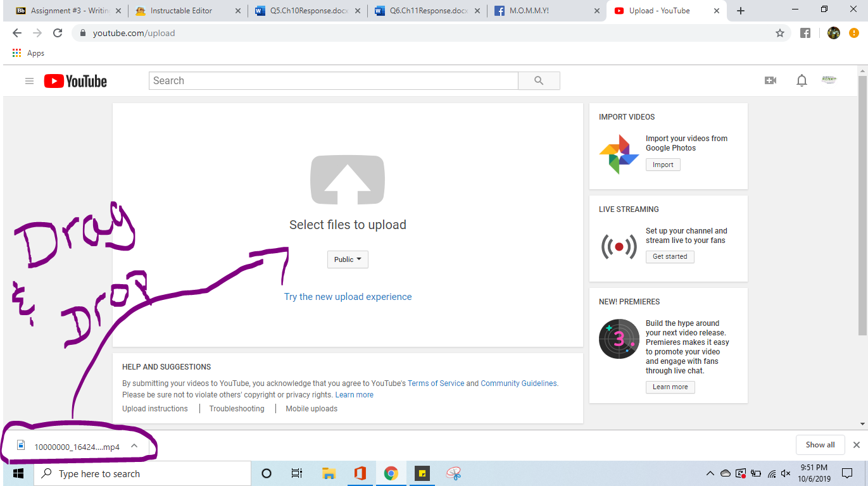The width and height of the screenshot is (868, 486).
Task: Go back to the previous page
Action: tap(17, 33)
